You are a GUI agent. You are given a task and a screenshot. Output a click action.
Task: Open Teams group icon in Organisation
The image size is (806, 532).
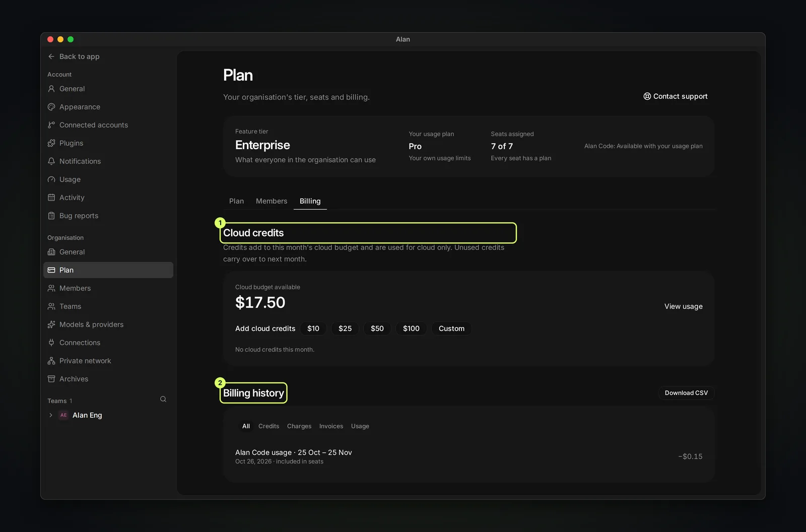[x=51, y=306]
